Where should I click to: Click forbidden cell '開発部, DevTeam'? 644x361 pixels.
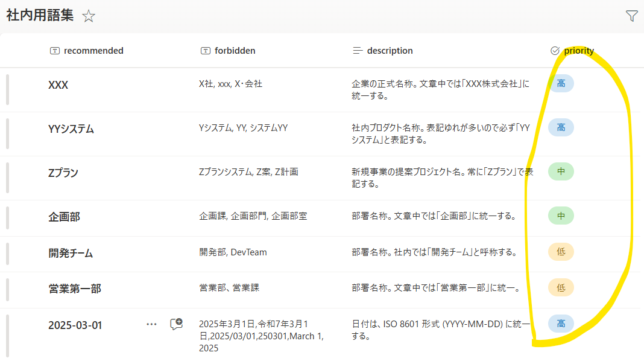pyautogui.click(x=233, y=252)
